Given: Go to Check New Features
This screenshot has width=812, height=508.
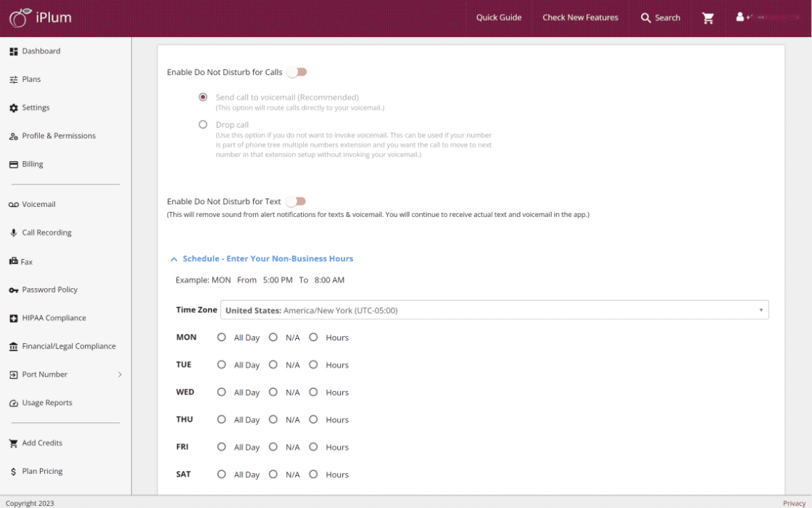Looking at the screenshot, I should [x=580, y=17].
